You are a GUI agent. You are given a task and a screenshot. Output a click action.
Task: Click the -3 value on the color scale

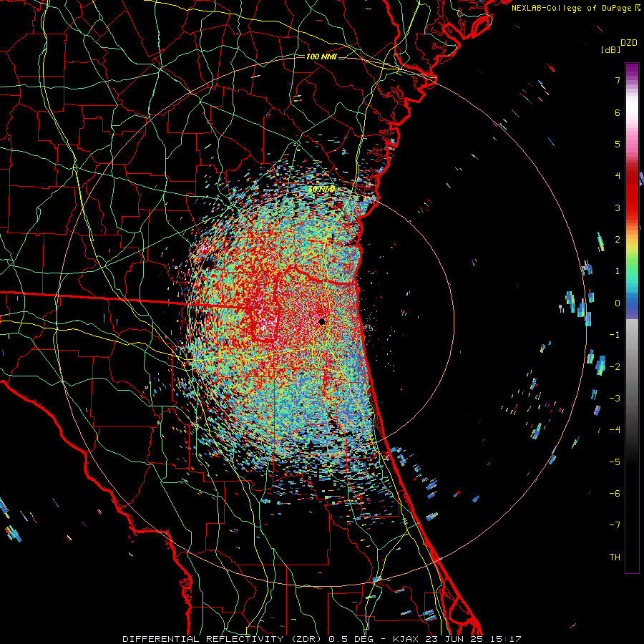pyautogui.click(x=615, y=399)
